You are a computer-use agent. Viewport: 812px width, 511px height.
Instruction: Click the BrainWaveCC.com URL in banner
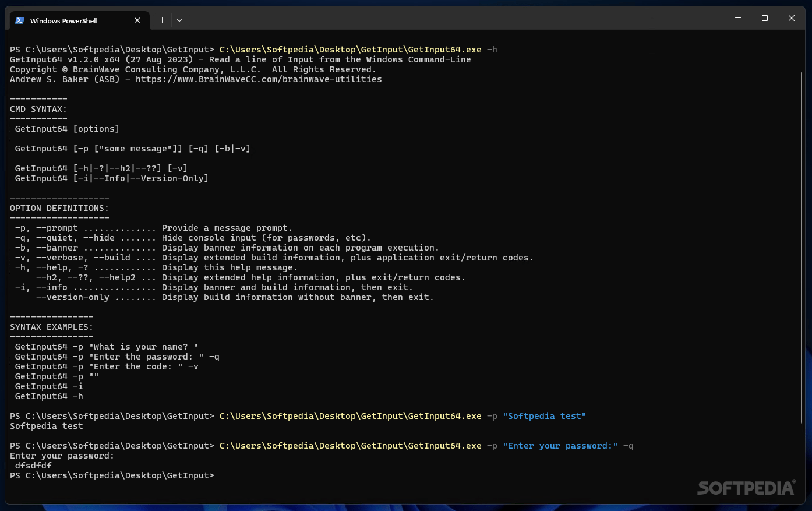(x=259, y=79)
